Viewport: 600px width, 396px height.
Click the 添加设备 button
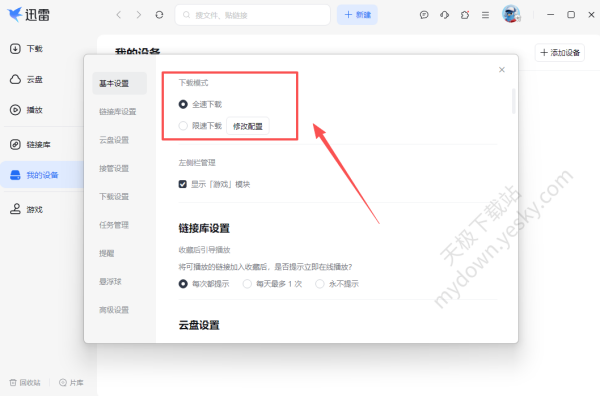coord(560,52)
